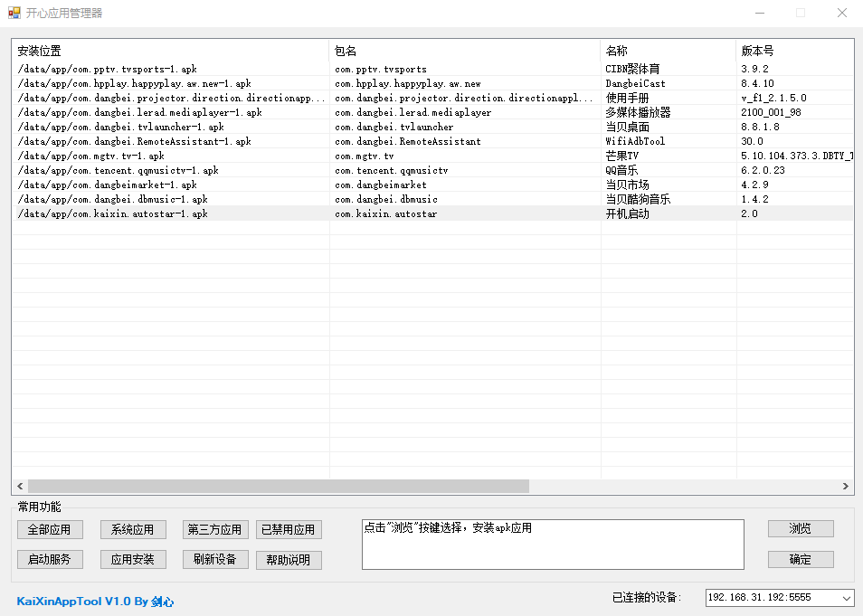Click the 系统应用 button to show system apps
The height and width of the screenshot is (616, 863).
point(132,529)
